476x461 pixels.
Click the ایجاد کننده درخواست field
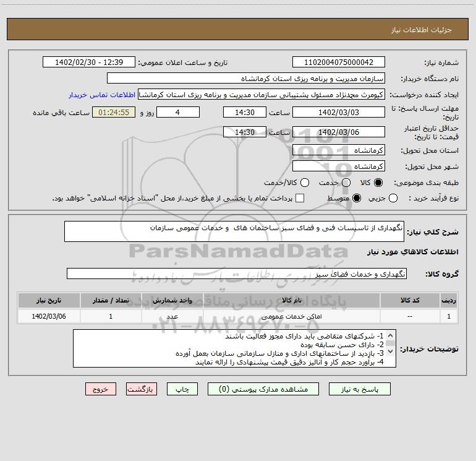tap(261, 95)
